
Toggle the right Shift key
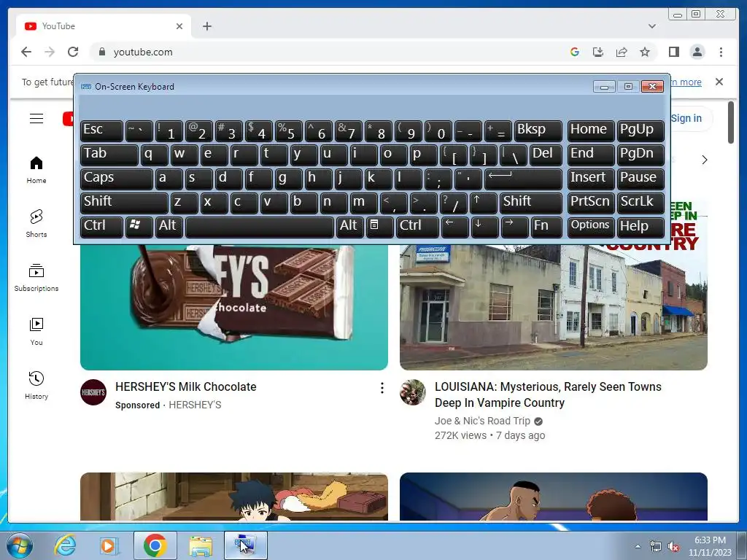click(x=531, y=203)
